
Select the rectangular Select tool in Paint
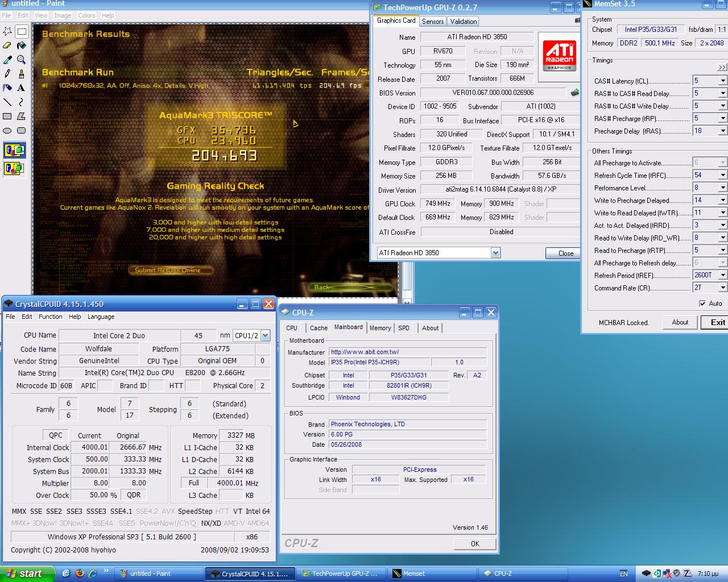tap(22, 31)
